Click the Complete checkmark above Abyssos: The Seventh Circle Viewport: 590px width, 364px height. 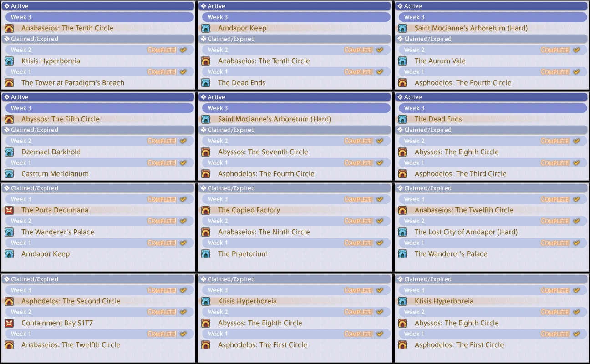pos(380,141)
